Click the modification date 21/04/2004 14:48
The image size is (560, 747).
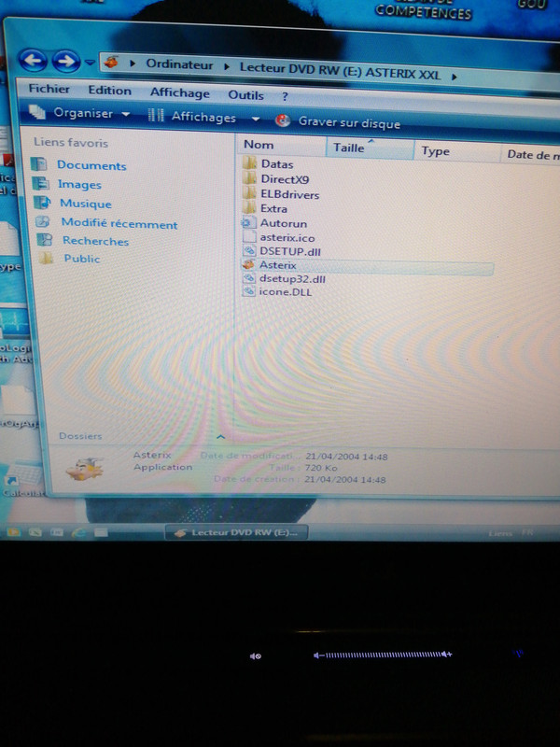click(x=346, y=457)
